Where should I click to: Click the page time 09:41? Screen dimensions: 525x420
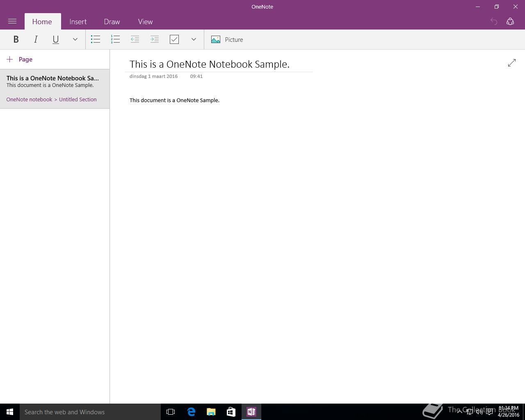(x=196, y=76)
